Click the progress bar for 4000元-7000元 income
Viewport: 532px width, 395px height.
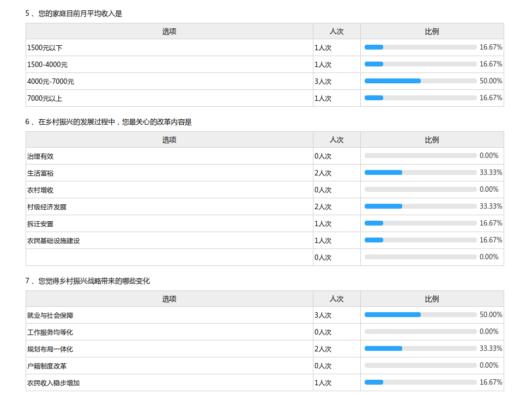point(420,81)
